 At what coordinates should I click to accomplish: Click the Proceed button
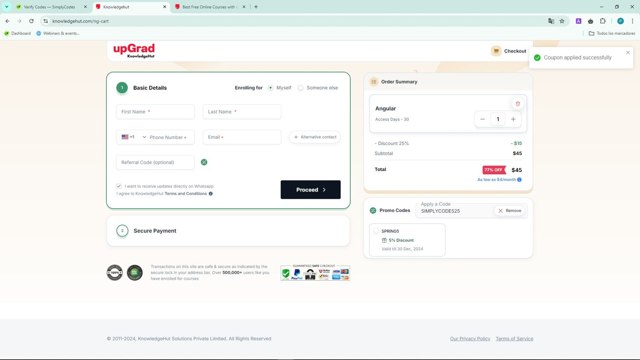(311, 190)
